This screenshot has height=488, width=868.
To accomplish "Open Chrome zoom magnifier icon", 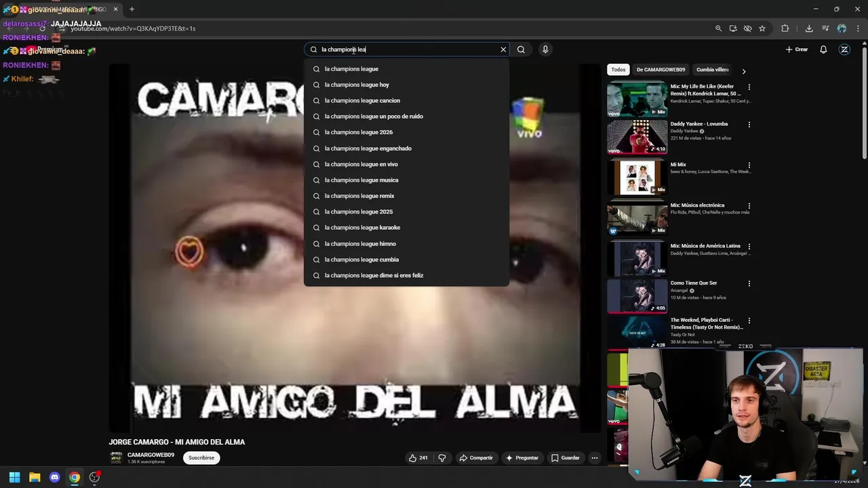I will 718,28.
